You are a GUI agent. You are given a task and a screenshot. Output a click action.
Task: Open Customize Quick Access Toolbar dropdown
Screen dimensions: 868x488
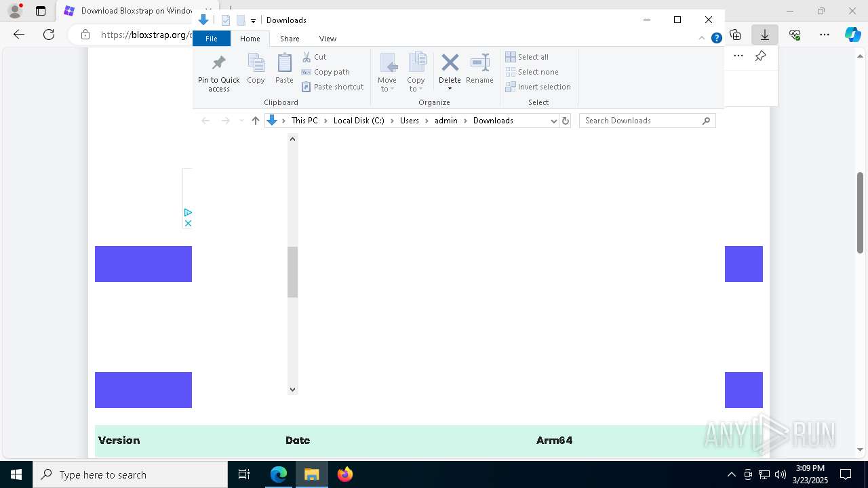pyautogui.click(x=253, y=21)
